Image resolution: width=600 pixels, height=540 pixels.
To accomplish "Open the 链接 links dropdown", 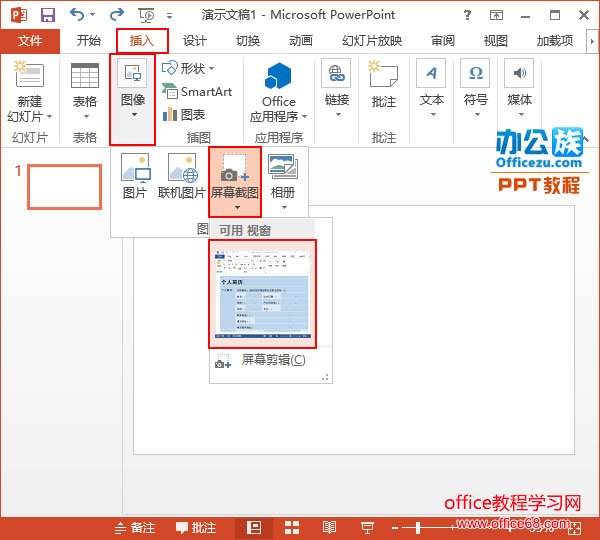I will click(x=337, y=89).
